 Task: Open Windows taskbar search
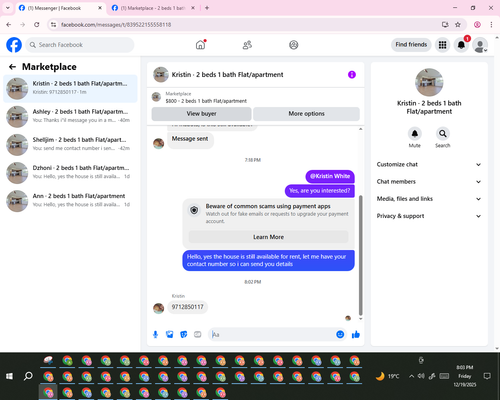click(x=28, y=376)
